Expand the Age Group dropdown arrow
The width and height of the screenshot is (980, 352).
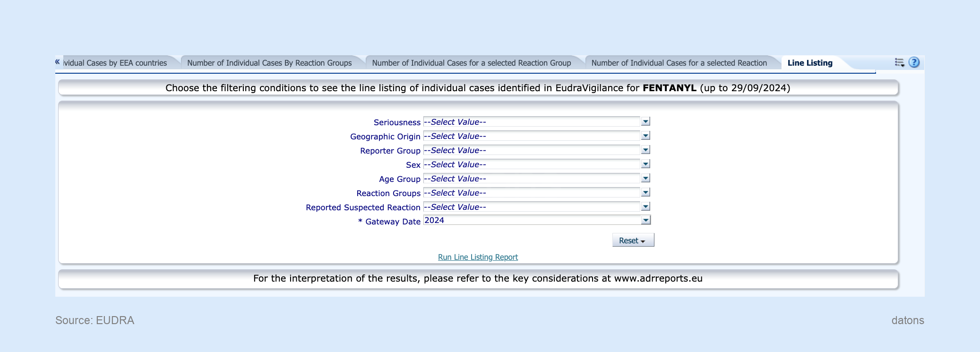click(x=645, y=179)
